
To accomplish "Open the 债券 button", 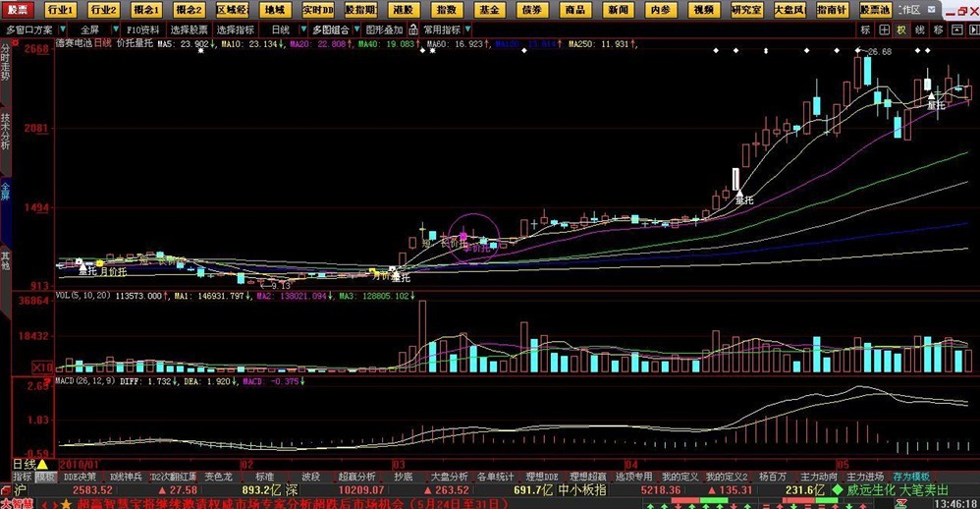I will 532,10.
